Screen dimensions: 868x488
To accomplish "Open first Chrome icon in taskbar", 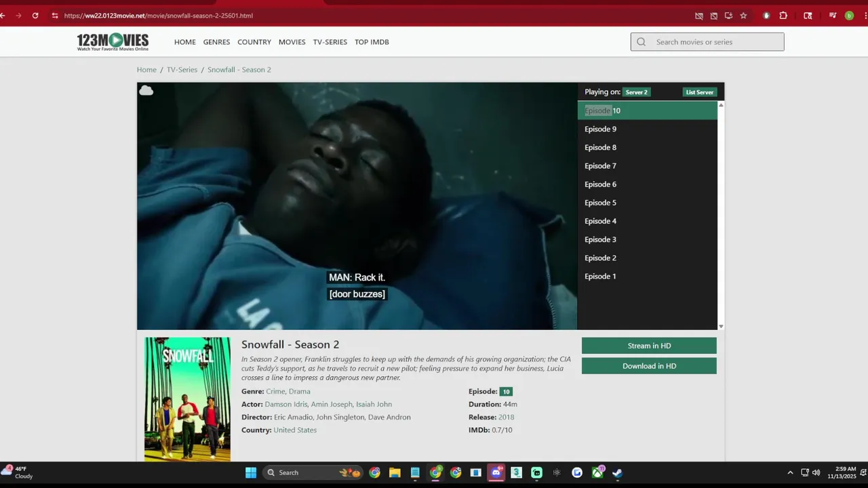I will [x=374, y=472].
